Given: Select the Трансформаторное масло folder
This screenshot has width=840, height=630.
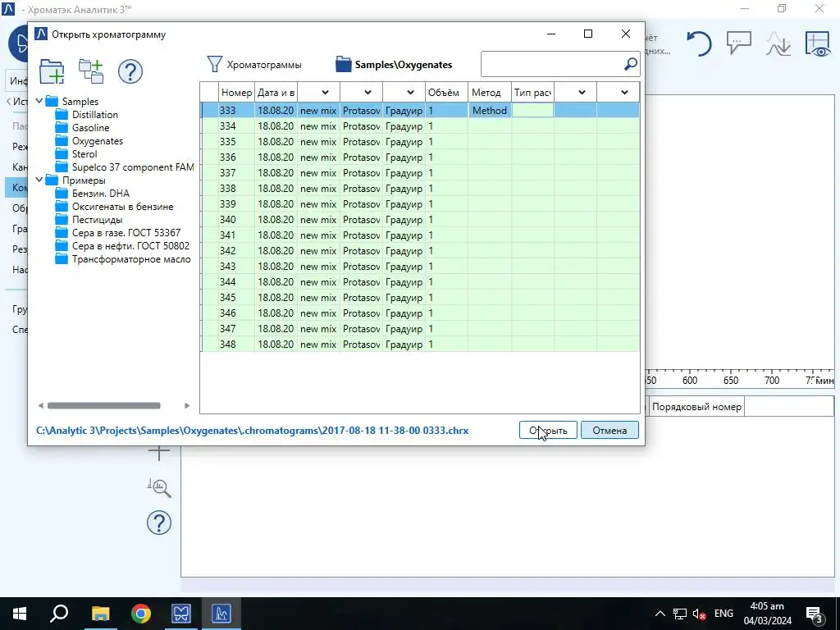Looking at the screenshot, I should (131, 259).
